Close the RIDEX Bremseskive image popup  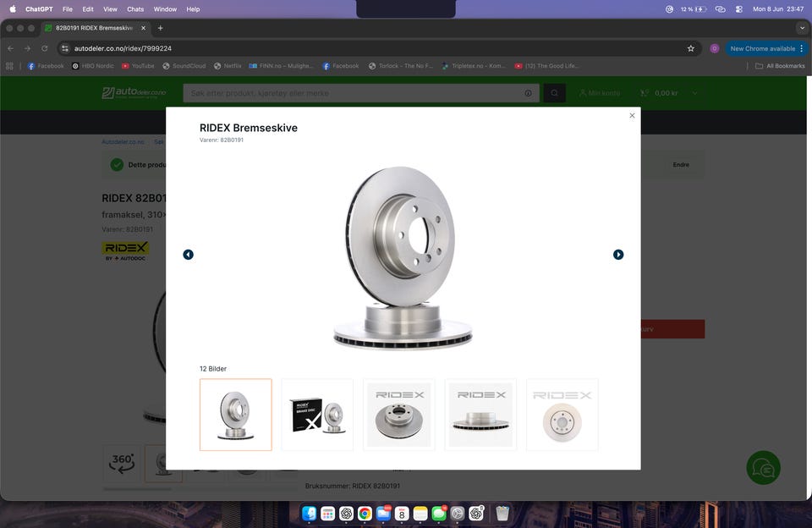coord(632,116)
